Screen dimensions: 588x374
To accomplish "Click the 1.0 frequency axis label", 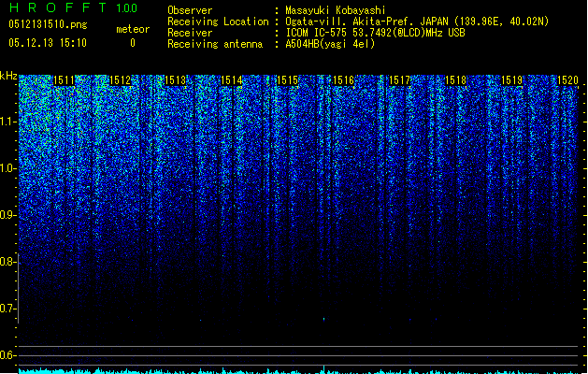I will point(8,168).
